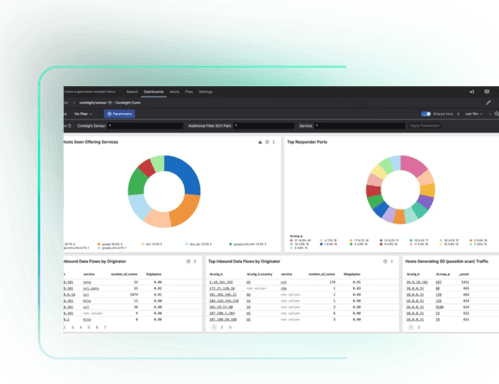The height and width of the screenshot is (384, 499).
Task: Click the next time range arrow
Action: pos(490,114)
